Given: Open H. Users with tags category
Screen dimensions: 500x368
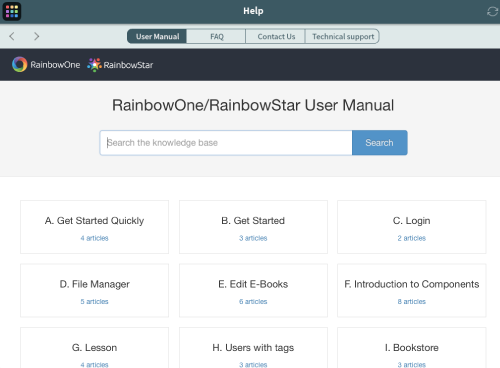Looking at the screenshot, I should click(253, 348).
